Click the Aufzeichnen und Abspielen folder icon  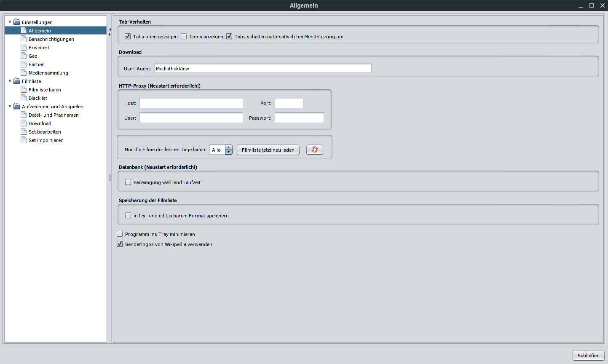click(17, 106)
